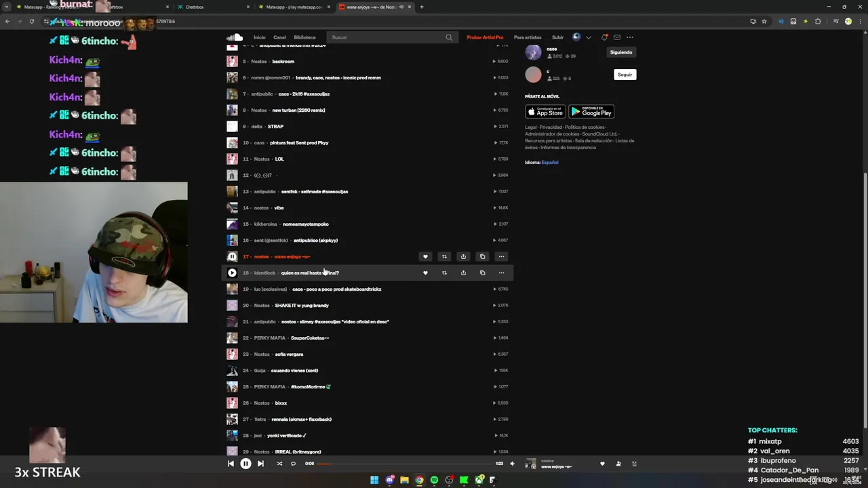Share track 17 wana enjoya
Viewport: 868px width, 488px height.
(463, 256)
